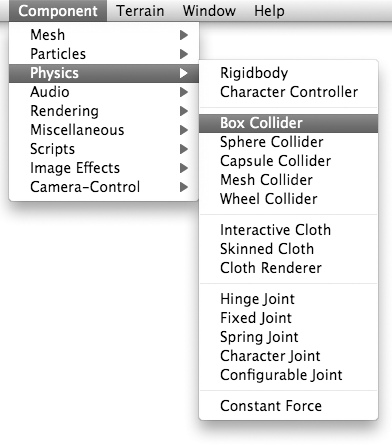Screen dimensions: 392x447
Task: Open the Scripts submenu
Action: tap(104, 149)
